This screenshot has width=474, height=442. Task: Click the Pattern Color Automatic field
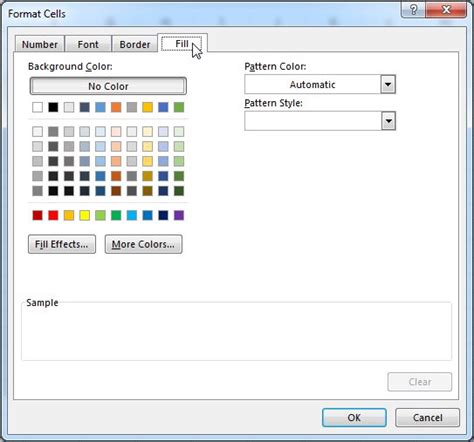[x=312, y=84]
